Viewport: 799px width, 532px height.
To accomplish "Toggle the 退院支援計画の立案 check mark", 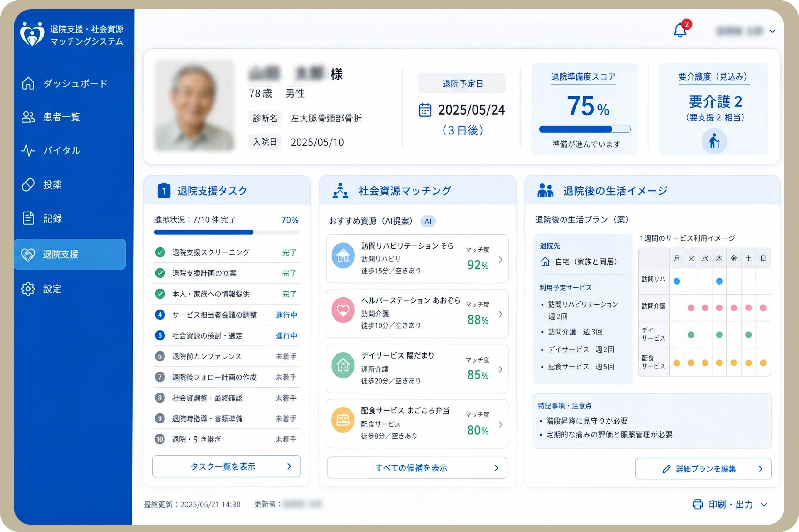I will (160, 273).
